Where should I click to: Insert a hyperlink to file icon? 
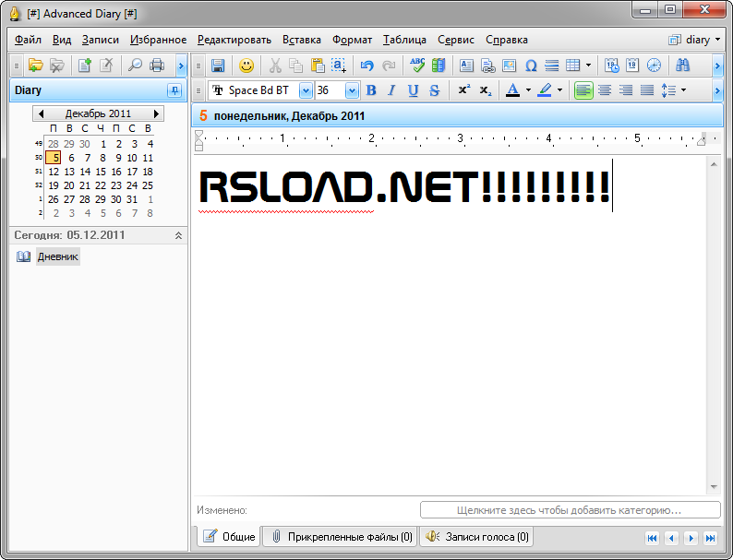[487, 66]
